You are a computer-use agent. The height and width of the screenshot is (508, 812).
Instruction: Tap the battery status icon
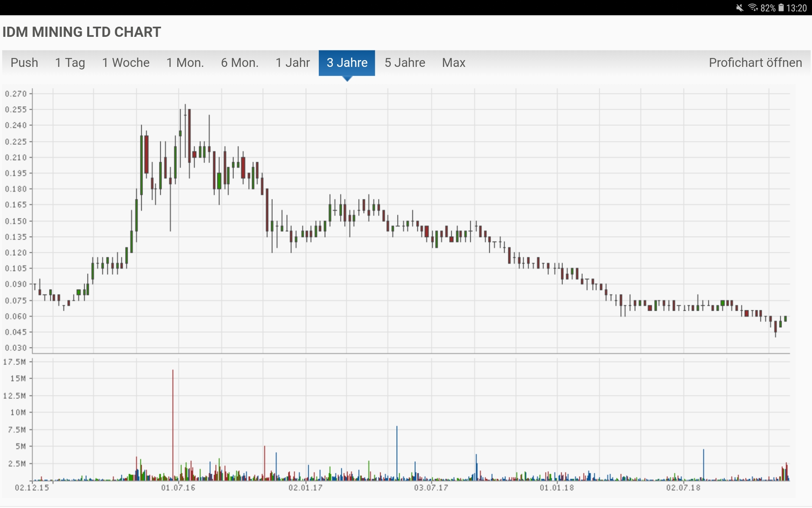coord(781,8)
